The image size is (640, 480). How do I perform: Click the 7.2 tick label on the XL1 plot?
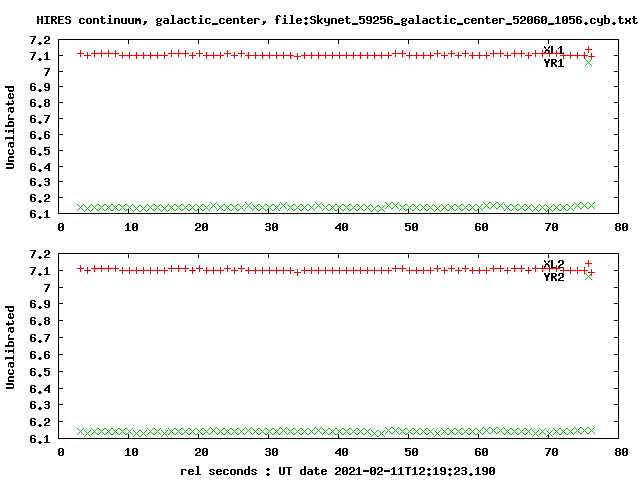tap(40, 40)
